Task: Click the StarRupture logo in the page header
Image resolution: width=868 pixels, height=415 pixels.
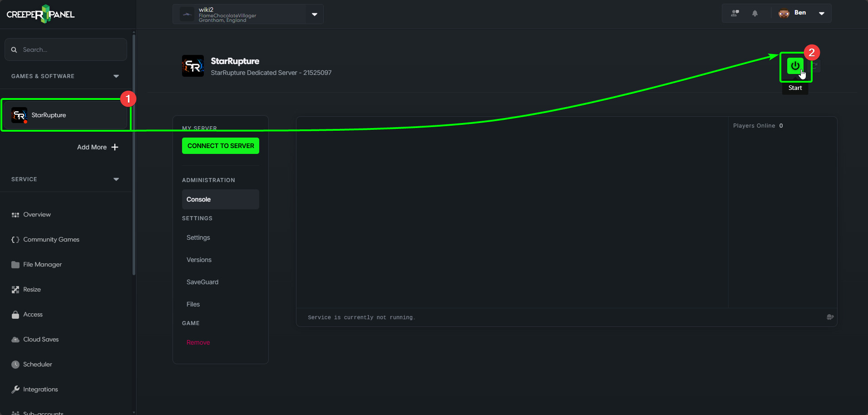Action: point(193,66)
